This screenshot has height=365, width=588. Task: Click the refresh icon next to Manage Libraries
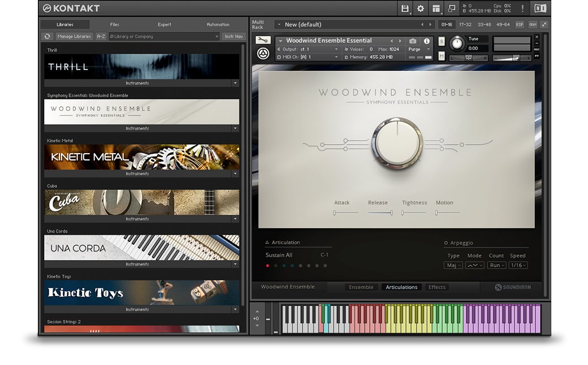point(47,36)
